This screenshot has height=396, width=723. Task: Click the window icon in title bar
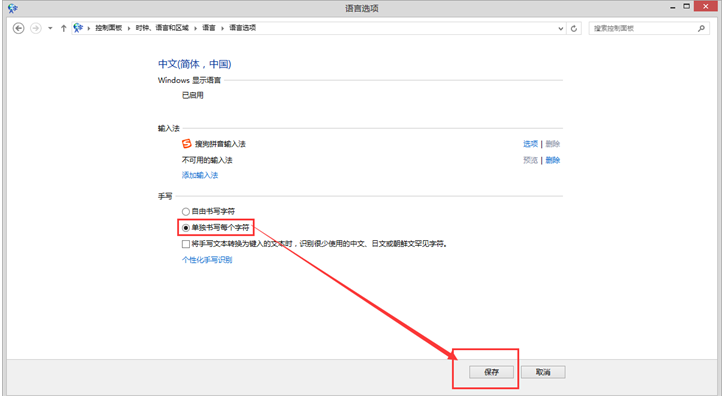point(13,8)
